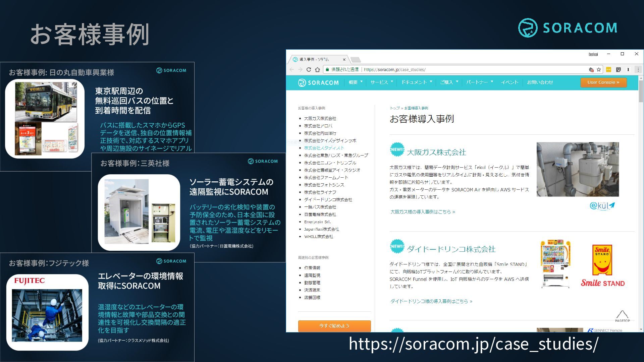Open 大阪ガス様の導入事例はこちら link
644x362 pixels.
coord(423,212)
